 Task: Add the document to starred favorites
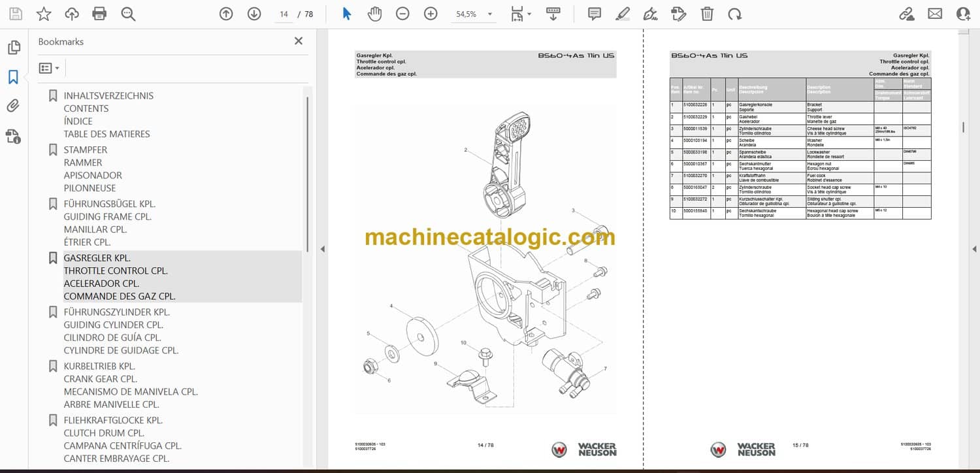44,14
